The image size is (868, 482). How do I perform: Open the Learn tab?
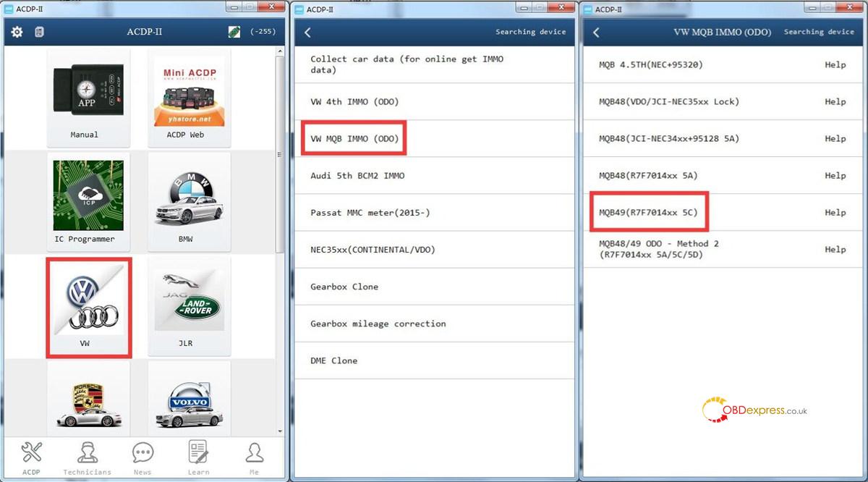[198, 458]
